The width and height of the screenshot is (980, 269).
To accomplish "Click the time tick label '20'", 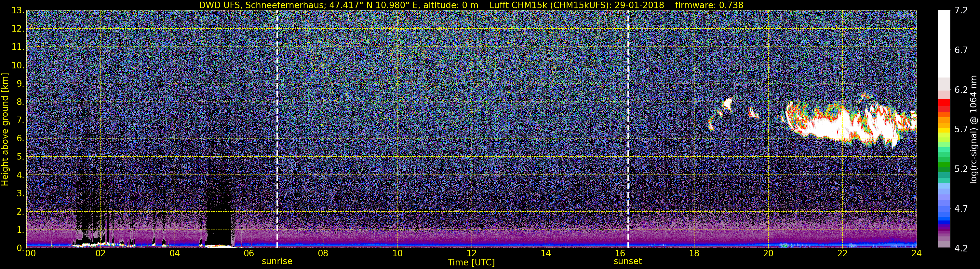I will pyautogui.click(x=768, y=253).
